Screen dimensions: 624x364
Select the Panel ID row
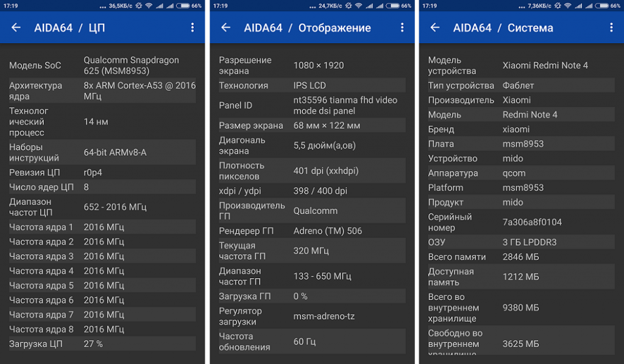312,105
